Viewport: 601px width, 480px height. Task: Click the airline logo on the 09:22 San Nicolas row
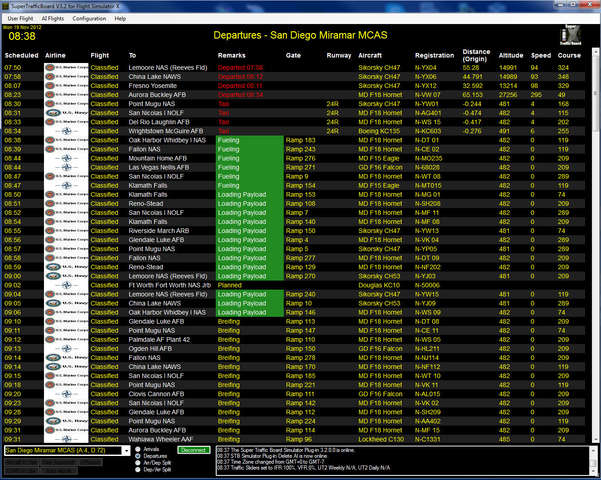tap(66, 403)
